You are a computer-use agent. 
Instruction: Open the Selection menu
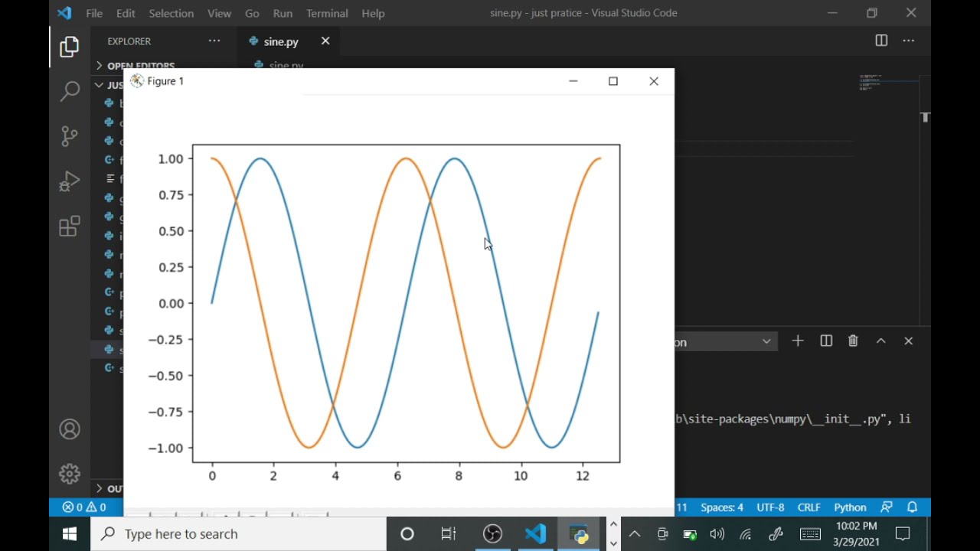171,13
